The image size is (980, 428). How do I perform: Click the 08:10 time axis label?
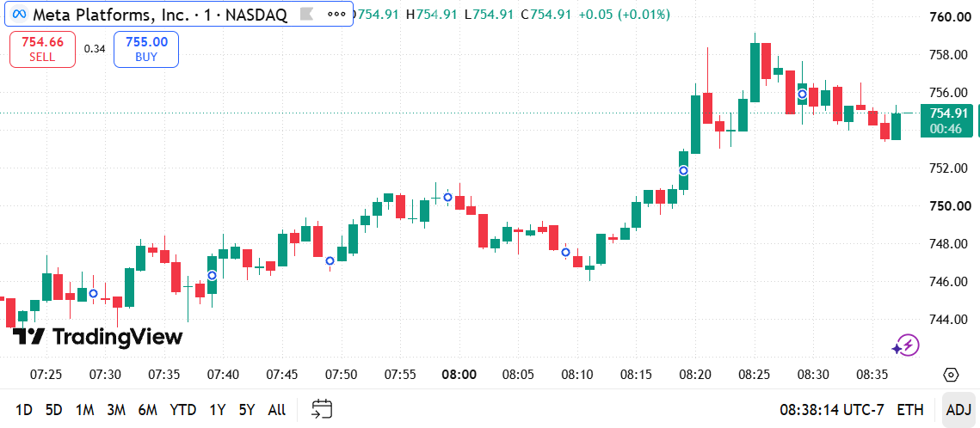tap(577, 375)
